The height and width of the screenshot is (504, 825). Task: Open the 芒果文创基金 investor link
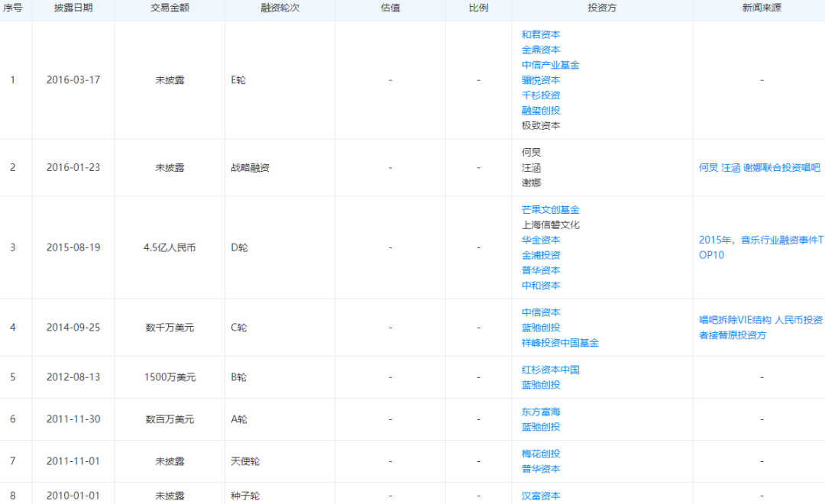550,210
